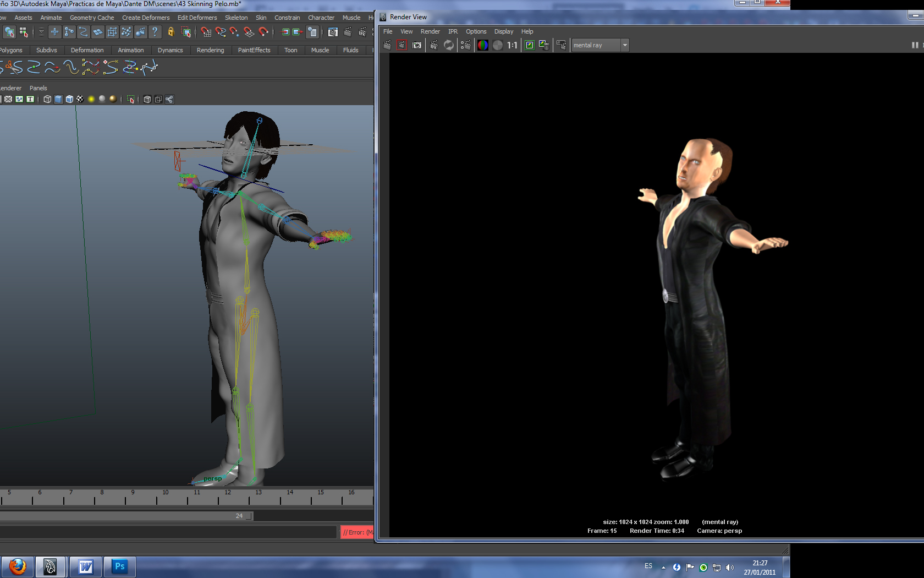This screenshot has width=924, height=578.
Task: Open Firefox from the taskbar
Action: (x=18, y=566)
